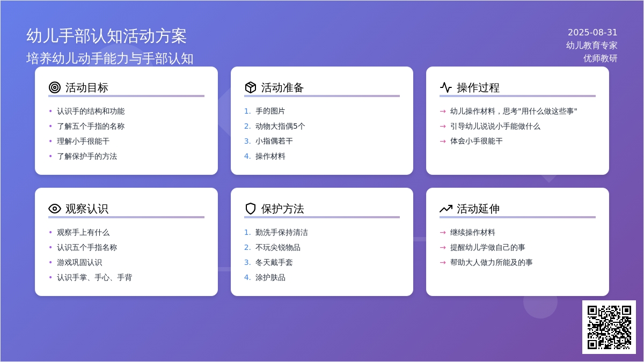Click the box icon beside 活动准备
This screenshot has width=644, height=362.
coord(251,87)
